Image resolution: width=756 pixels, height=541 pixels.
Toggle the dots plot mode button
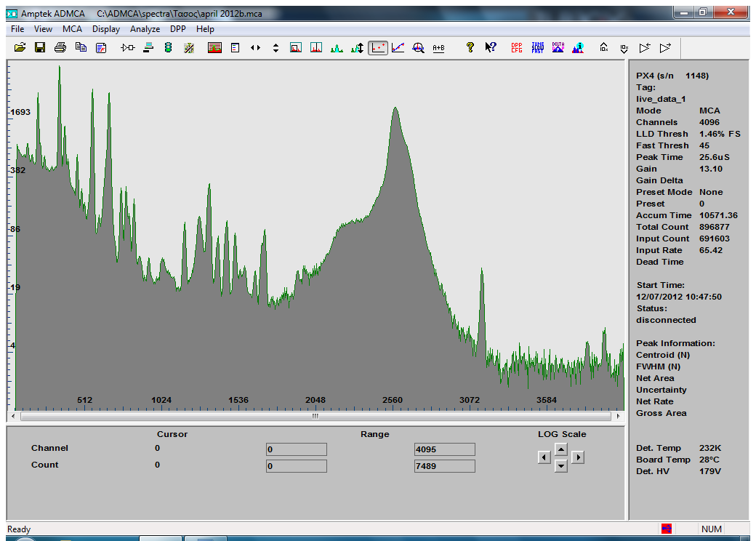click(378, 47)
